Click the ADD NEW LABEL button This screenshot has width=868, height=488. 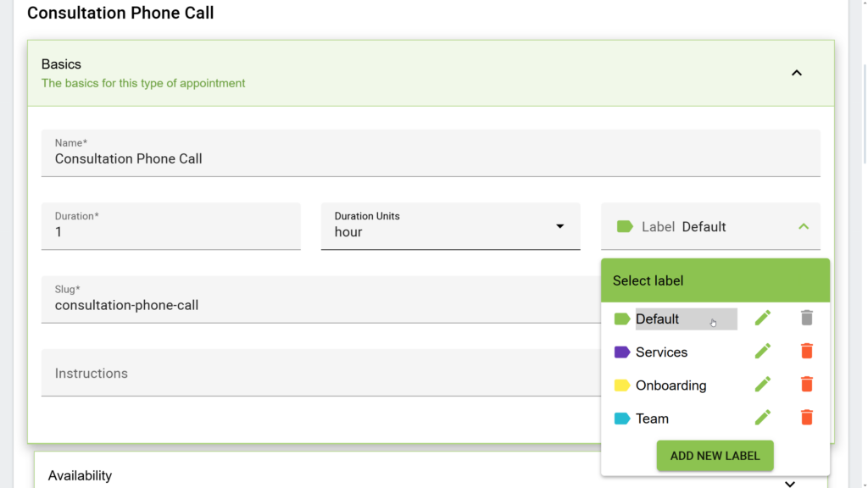[715, 455]
